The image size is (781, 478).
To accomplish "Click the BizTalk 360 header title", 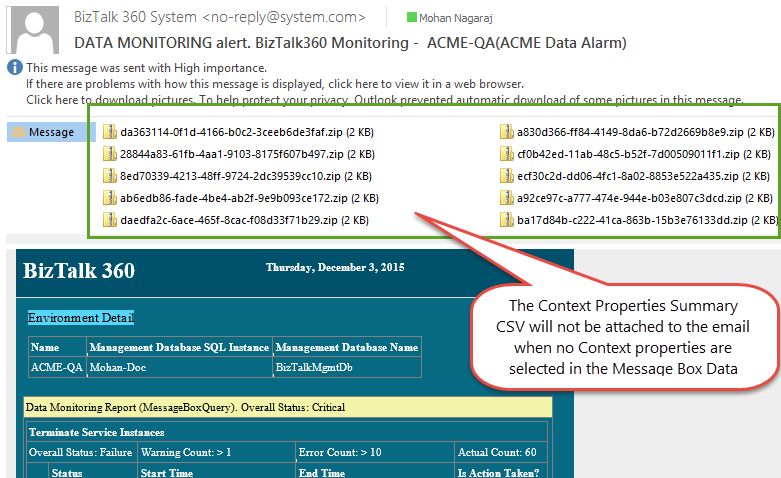I will tap(79, 270).
